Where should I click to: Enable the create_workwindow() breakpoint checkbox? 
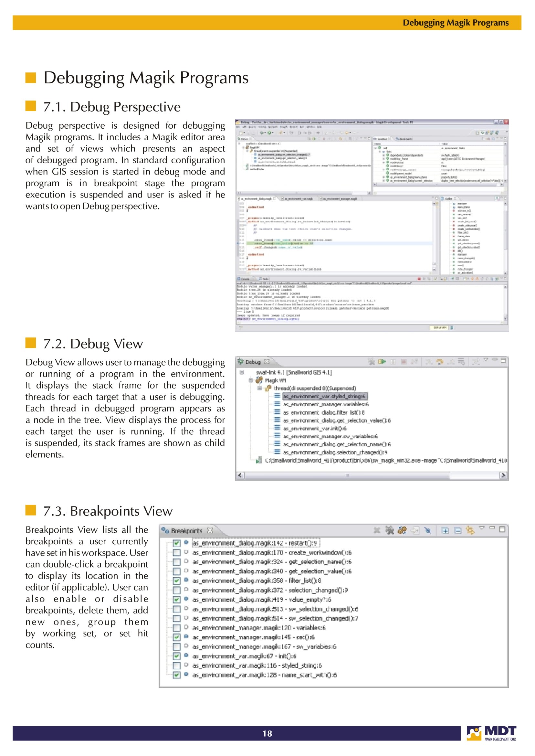pyautogui.click(x=177, y=552)
